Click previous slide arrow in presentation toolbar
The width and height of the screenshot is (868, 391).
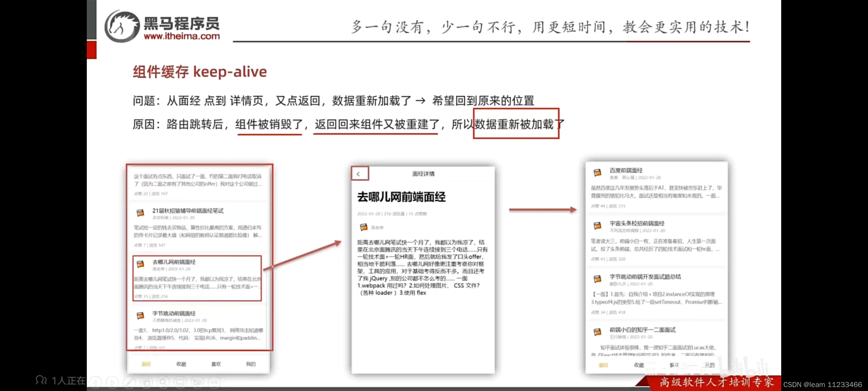pos(95,382)
